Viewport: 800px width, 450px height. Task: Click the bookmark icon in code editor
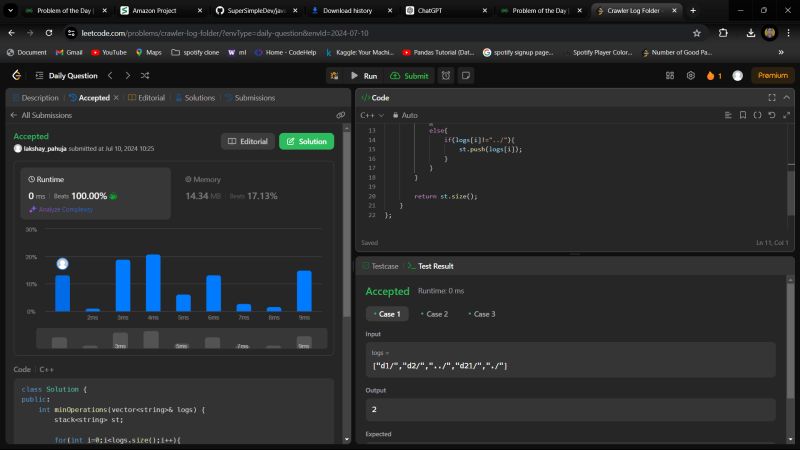742,115
